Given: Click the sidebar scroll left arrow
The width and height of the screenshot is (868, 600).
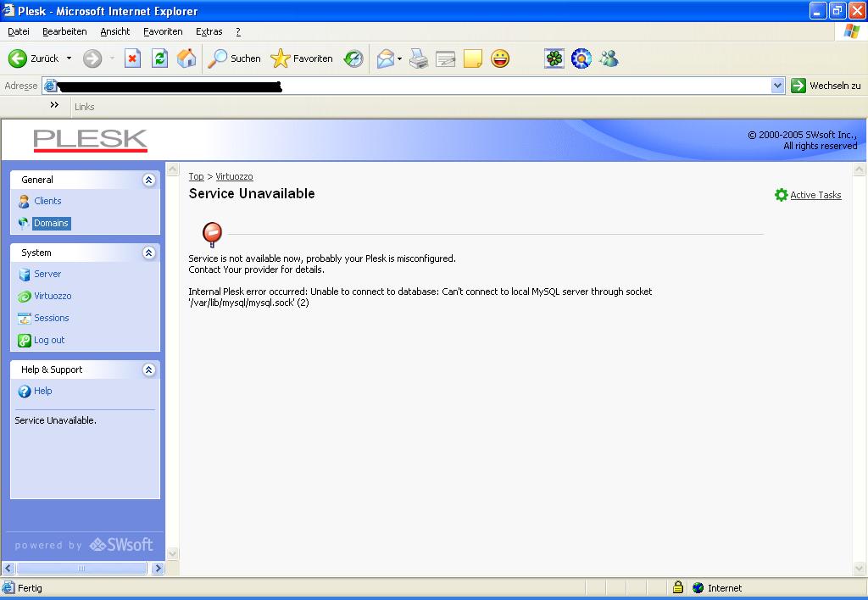Looking at the screenshot, I should 8,569.
